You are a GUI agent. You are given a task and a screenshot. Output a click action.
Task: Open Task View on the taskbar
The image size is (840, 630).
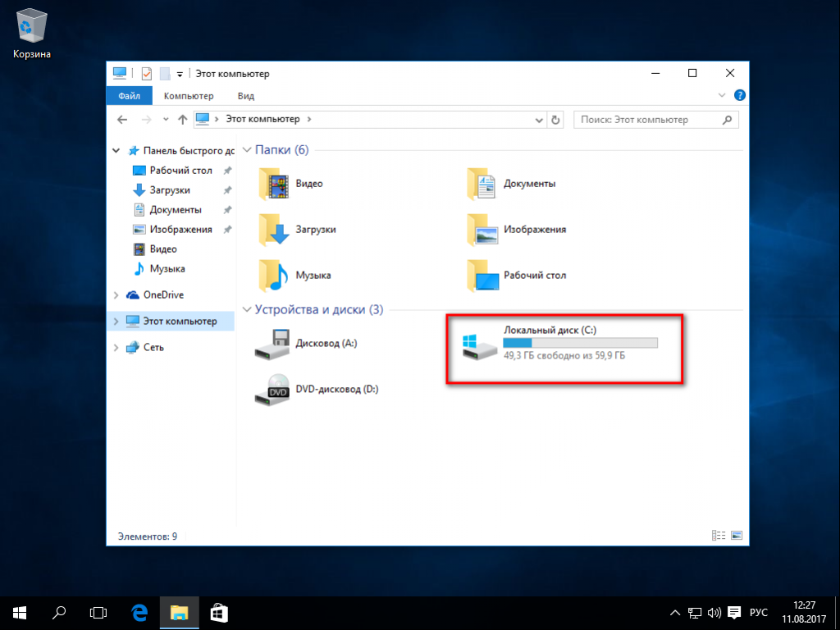pyautogui.click(x=98, y=612)
